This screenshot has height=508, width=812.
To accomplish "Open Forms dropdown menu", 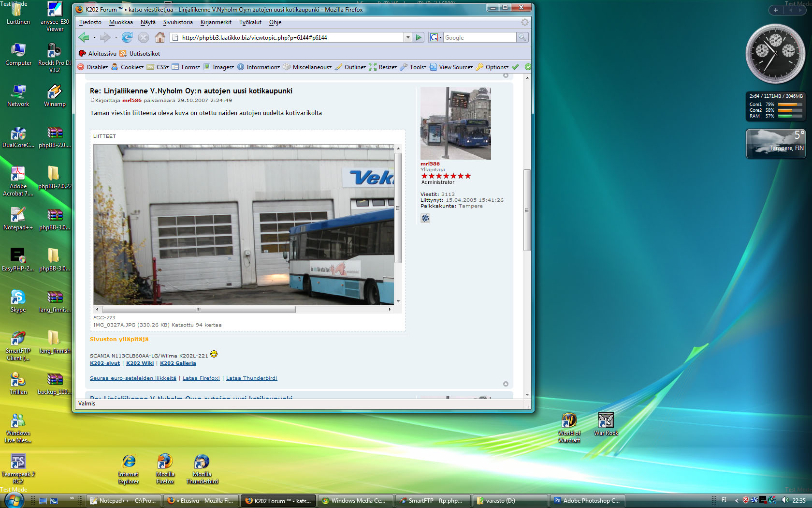I will [186, 67].
